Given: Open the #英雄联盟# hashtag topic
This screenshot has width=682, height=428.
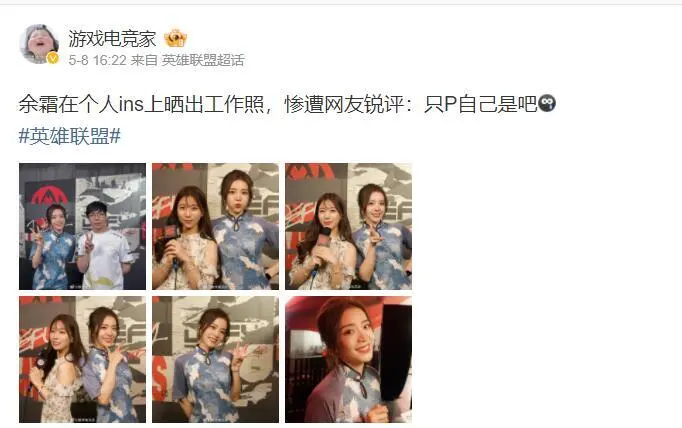Looking at the screenshot, I should (70, 137).
